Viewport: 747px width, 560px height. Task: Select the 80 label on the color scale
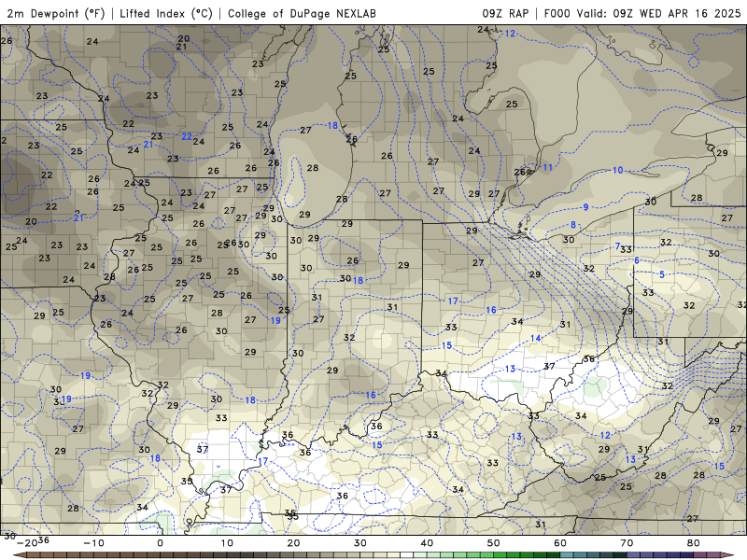694,543
